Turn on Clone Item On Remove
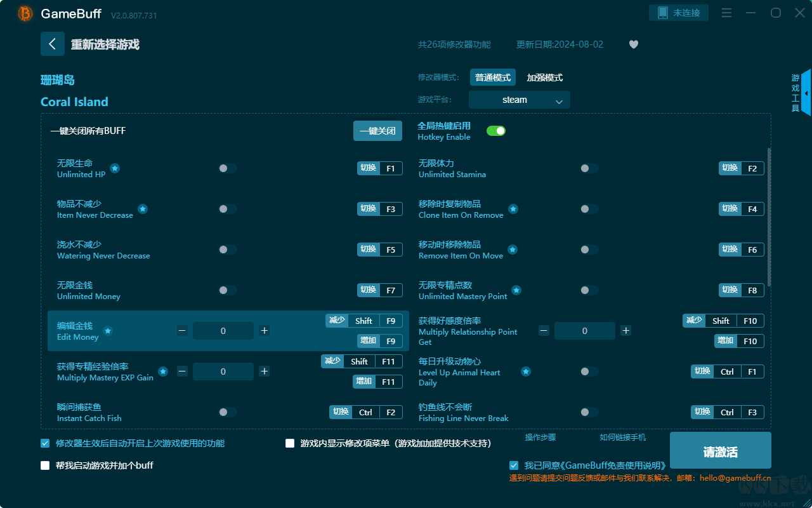The image size is (812, 508). click(589, 209)
